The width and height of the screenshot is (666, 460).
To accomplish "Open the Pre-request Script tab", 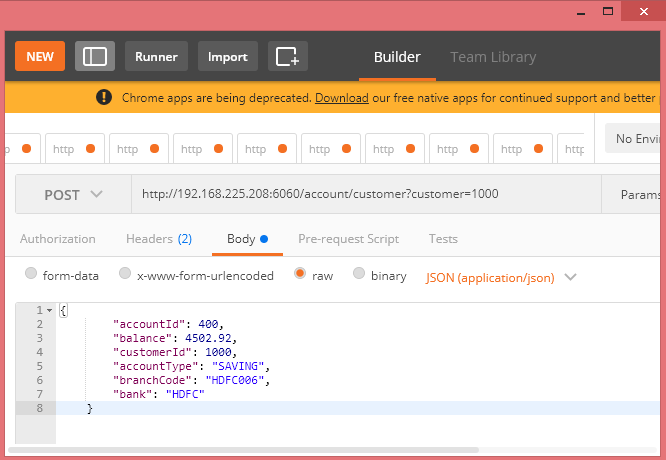I will point(348,239).
